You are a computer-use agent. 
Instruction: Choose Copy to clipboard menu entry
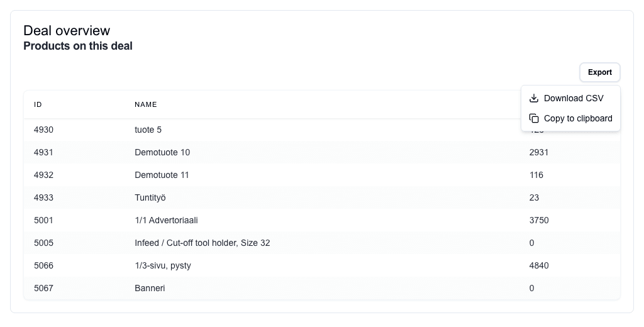570,118
